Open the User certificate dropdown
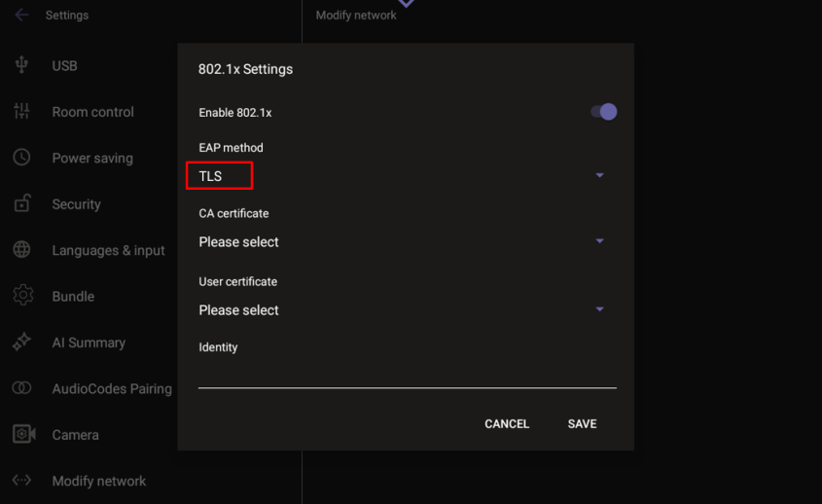 click(599, 309)
